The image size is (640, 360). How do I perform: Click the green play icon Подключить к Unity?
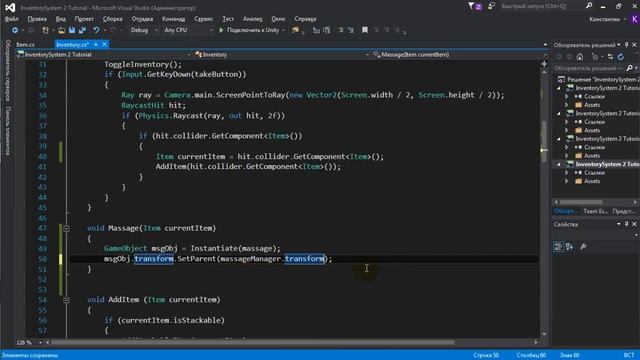coord(221,30)
